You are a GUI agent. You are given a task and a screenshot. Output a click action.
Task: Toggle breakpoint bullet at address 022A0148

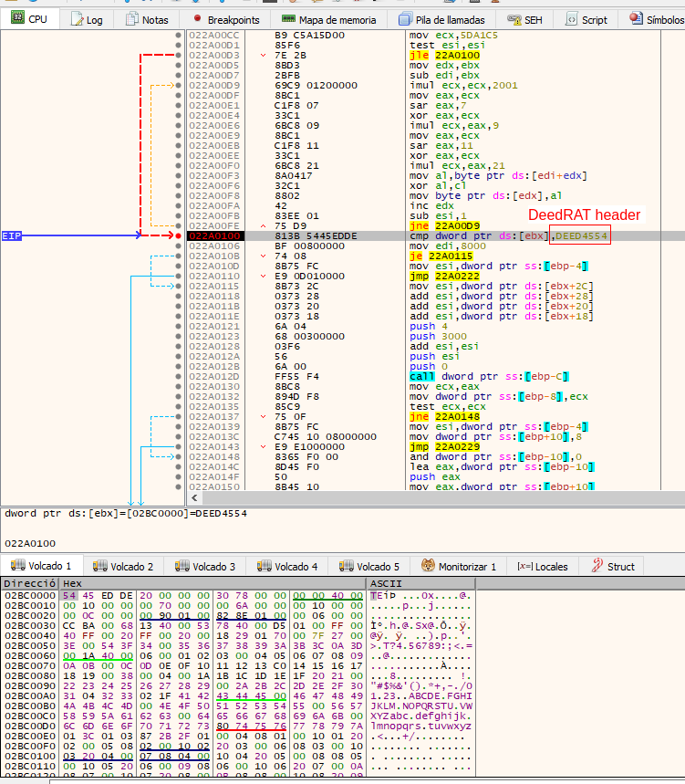coord(179,456)
